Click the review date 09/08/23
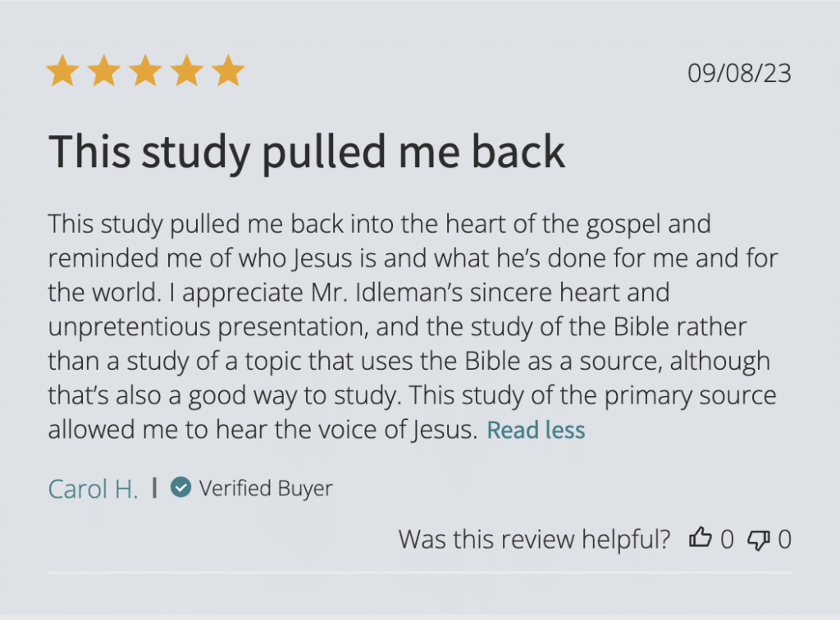The width and height of the screenshot is (840, 620). click(739, 73)
